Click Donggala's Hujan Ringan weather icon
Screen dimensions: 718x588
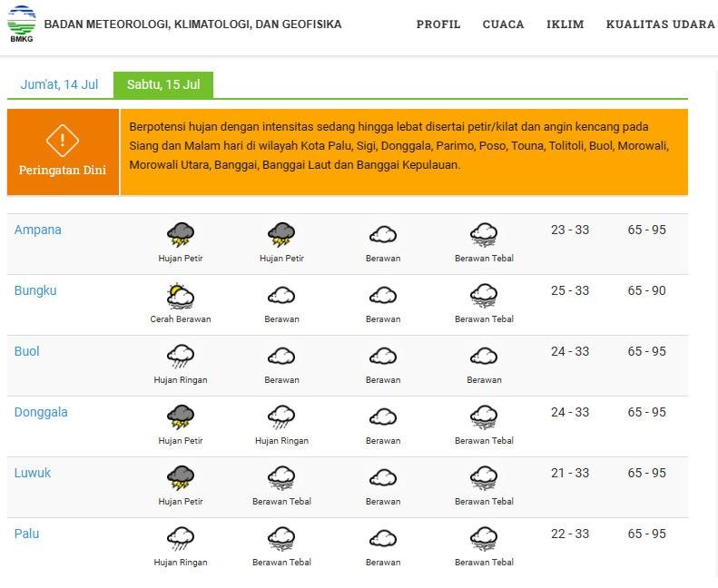click(281, 417)
